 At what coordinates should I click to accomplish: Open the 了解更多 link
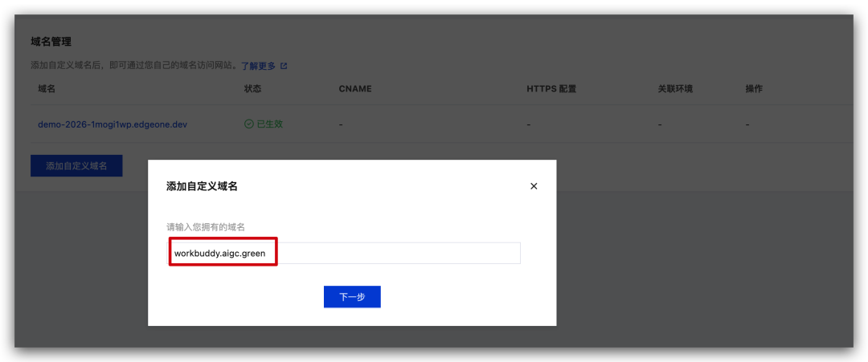click(258, 66)
